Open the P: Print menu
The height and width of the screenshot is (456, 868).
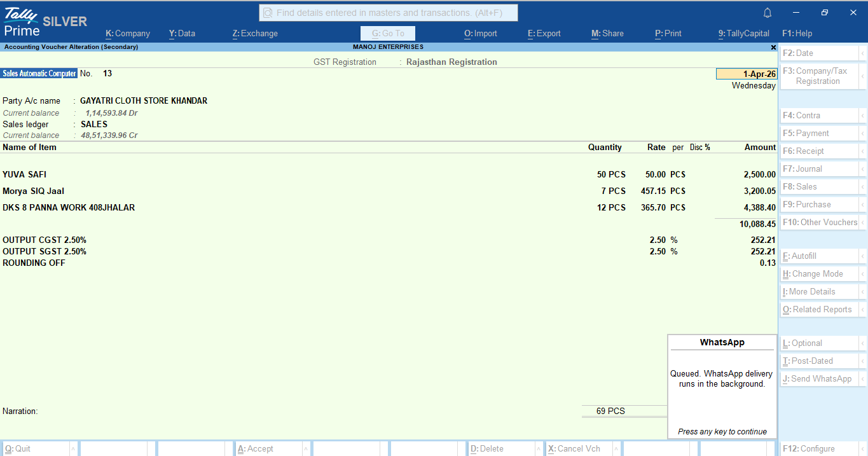pos(668,34)
